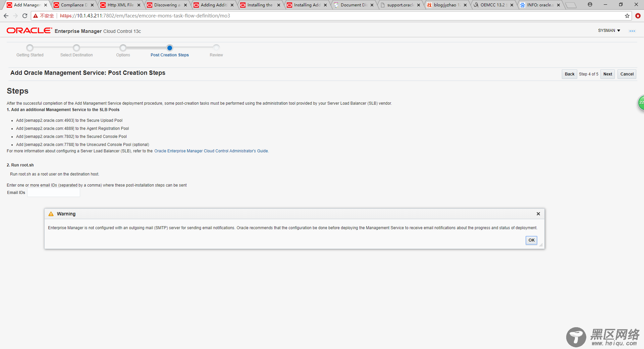644x349 pixels.
Task: Close the INFO: oracle browser tab
Action: (x=558, y=5)
